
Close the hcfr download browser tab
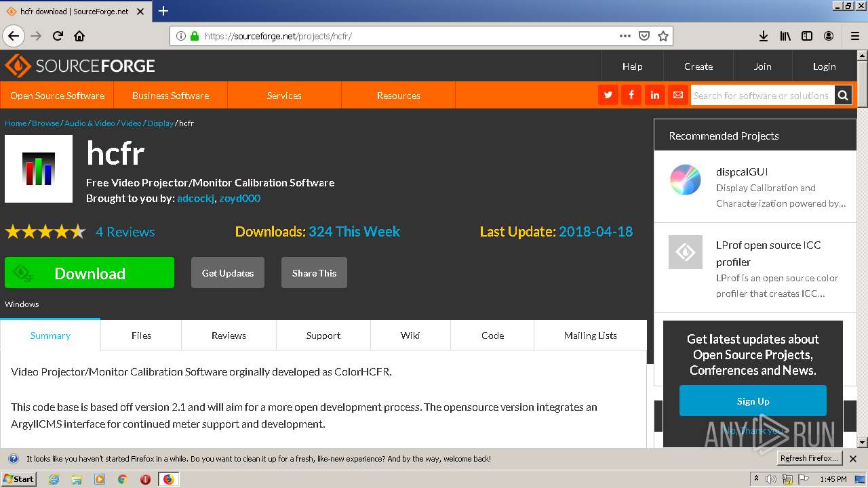tap(140, 11)
